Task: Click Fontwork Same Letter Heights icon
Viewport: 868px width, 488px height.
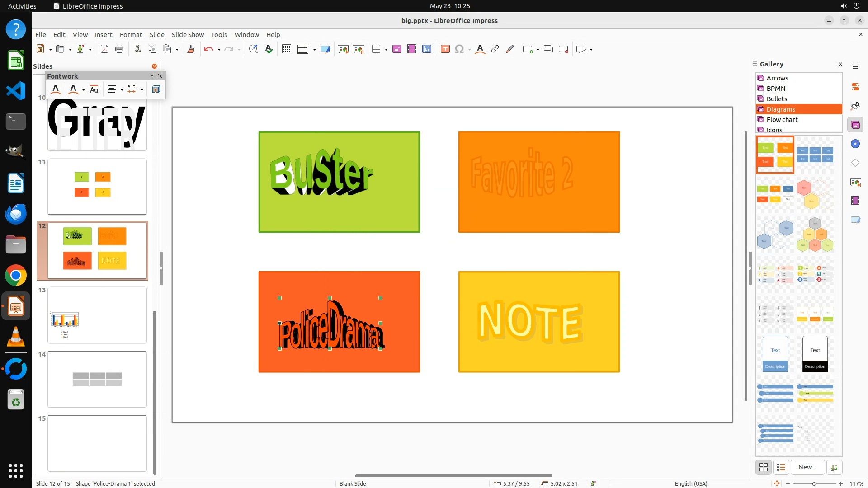Action: pos(94,89)
